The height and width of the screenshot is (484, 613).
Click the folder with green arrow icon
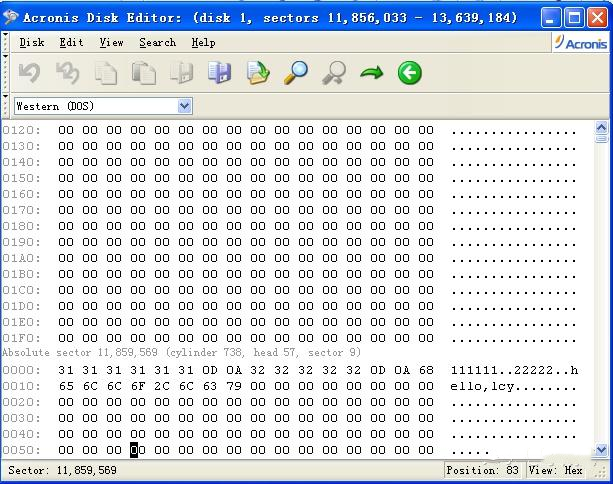coord(258,73)
